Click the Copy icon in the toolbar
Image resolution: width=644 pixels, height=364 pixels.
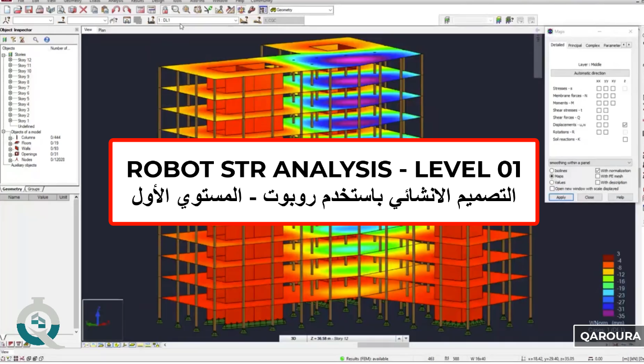point(94,10)
